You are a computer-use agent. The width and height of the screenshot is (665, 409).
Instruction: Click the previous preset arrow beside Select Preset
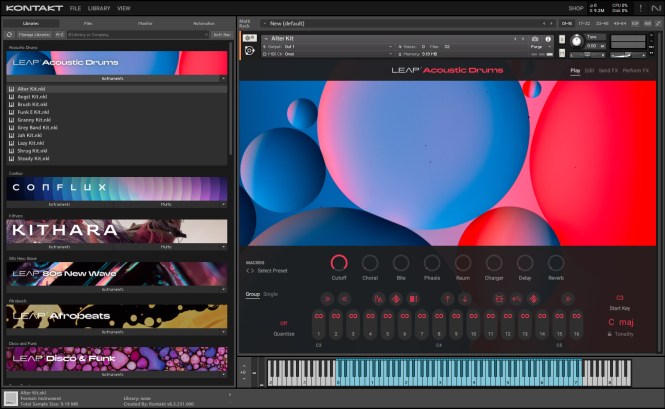pos(248,271)
